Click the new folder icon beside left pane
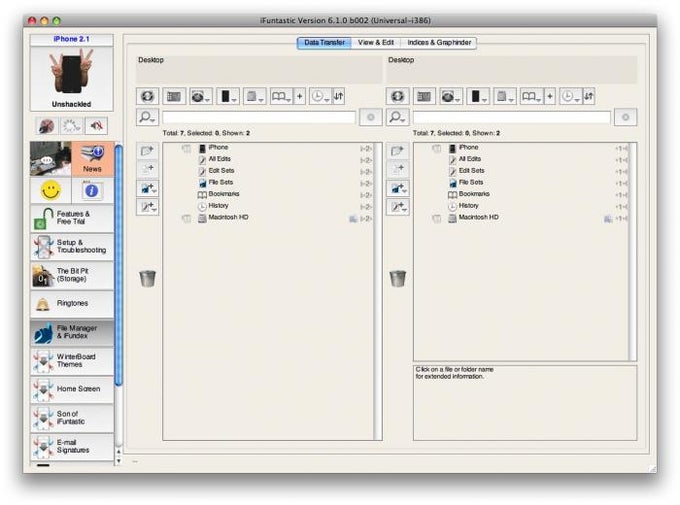The width and height of the screenshot is (680, 505). pos(147,151)
